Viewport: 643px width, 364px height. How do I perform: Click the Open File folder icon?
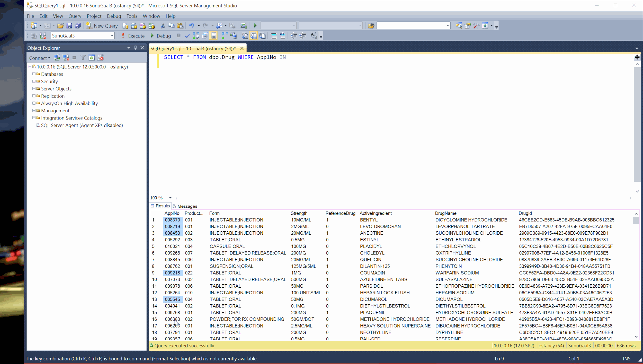[x=60, y=26]
